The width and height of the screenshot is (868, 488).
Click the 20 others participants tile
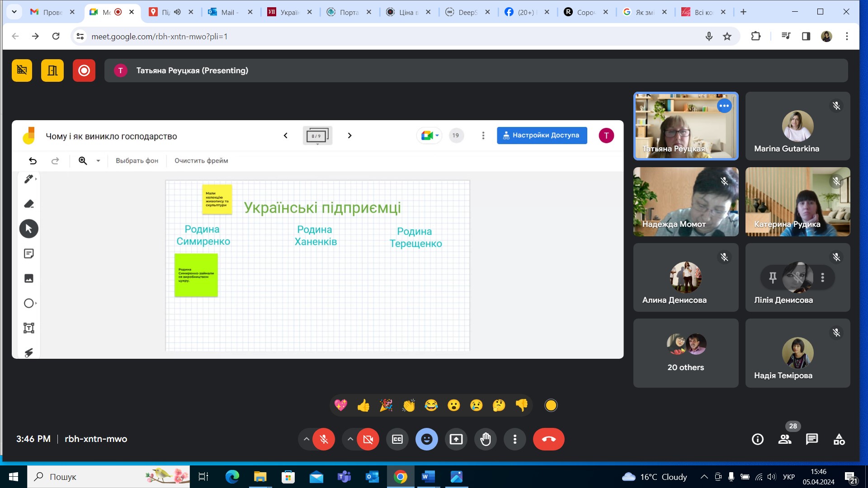tap(685, 353)
